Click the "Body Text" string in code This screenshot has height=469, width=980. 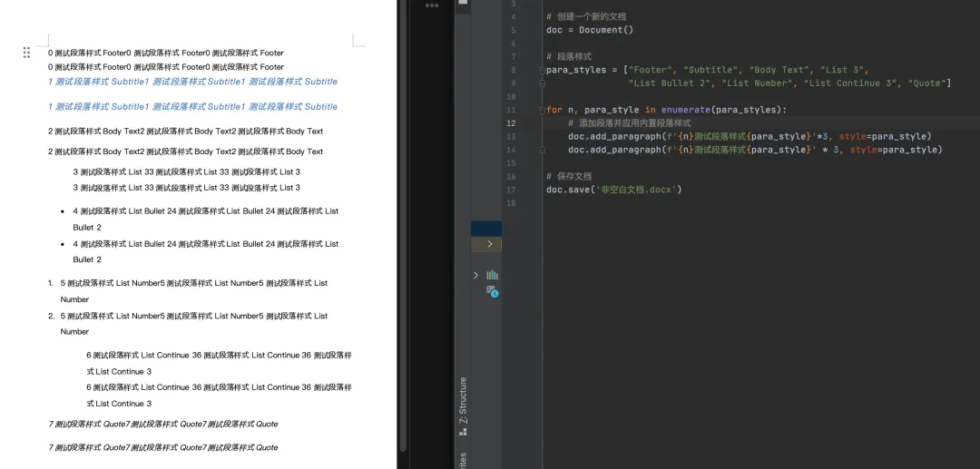click(x=779, y=70)
